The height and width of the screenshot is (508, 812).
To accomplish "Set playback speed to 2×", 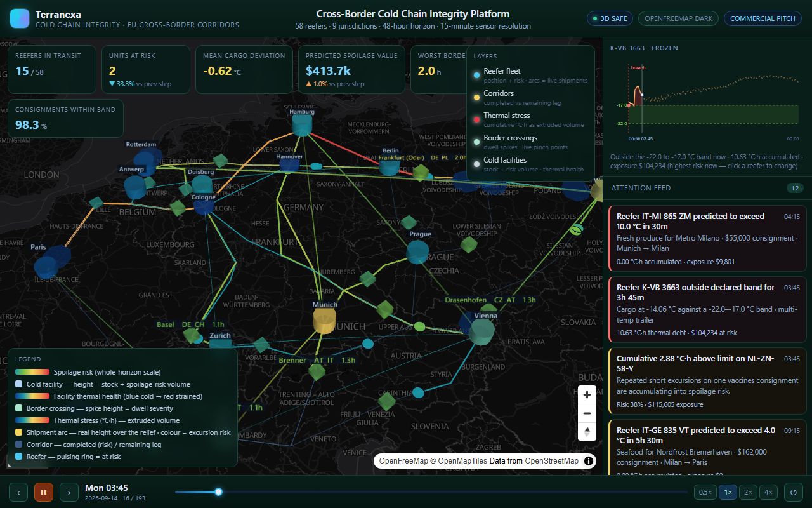I will point(748,492).
